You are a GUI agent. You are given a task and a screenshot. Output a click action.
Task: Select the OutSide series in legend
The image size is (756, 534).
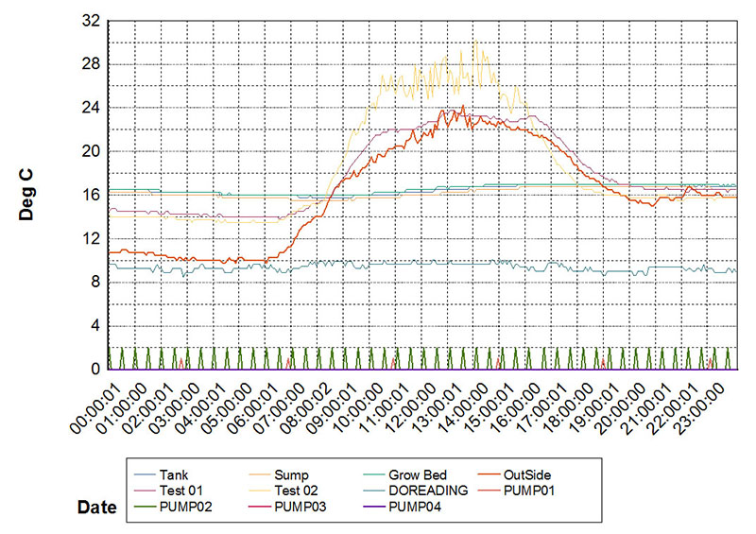[x=530, y=474]
